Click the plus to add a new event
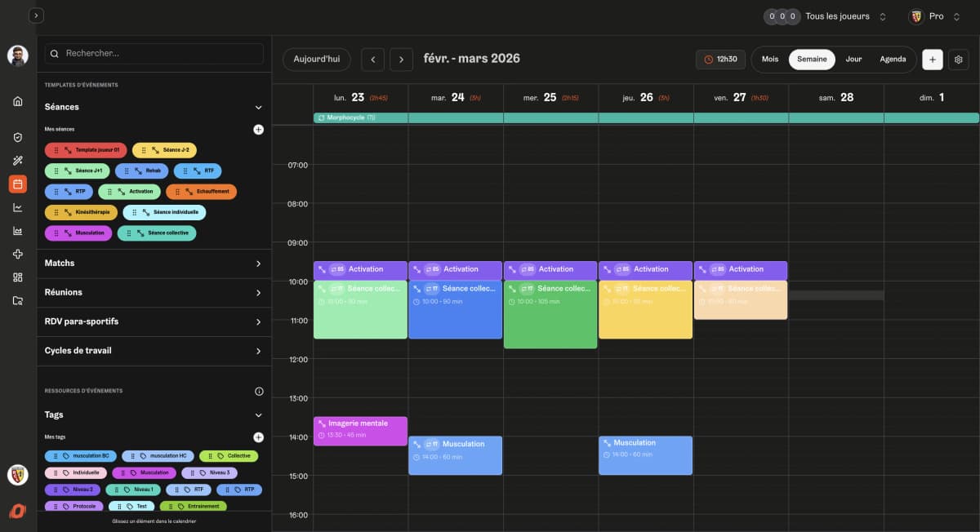 click(x=932, y=59)
